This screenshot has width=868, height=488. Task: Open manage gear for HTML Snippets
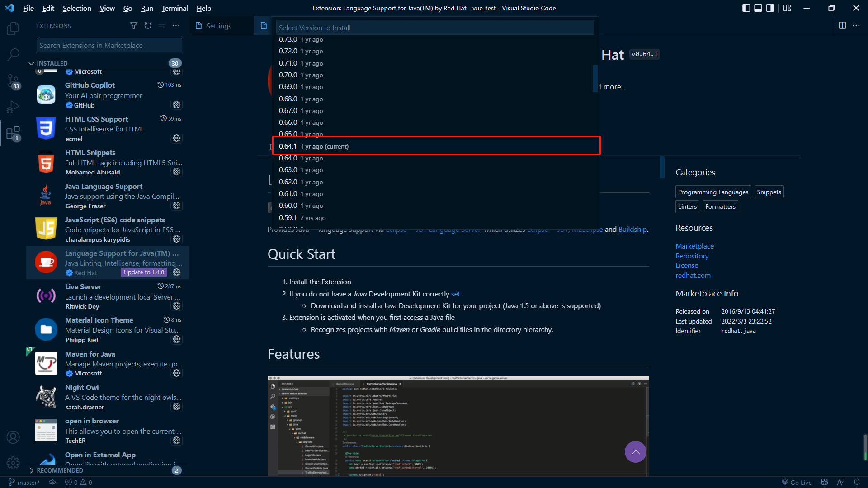coord(177,172)
